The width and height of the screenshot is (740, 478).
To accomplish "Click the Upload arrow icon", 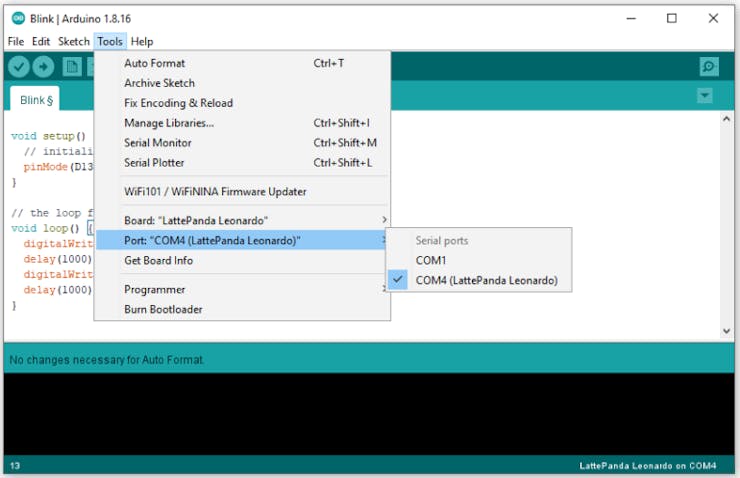I will click(x=43, y=67).
